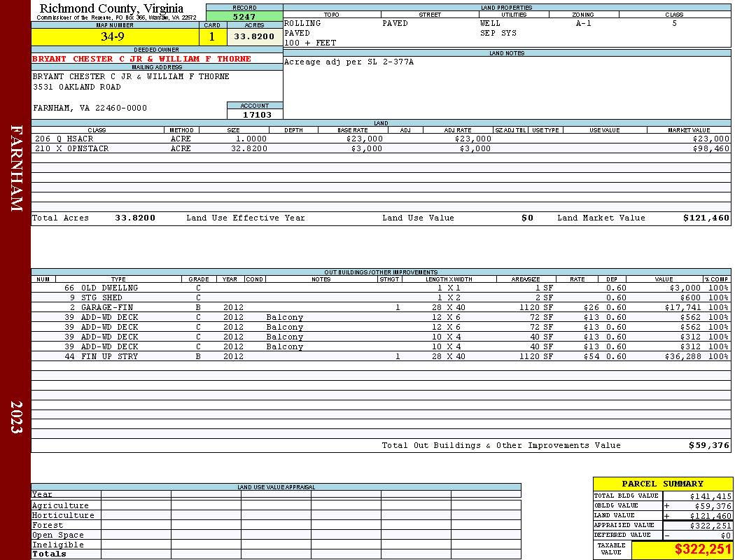Click the Totals row label in land use
The height and width of the screenshot is (560, 735).
[x=49, y=554]
